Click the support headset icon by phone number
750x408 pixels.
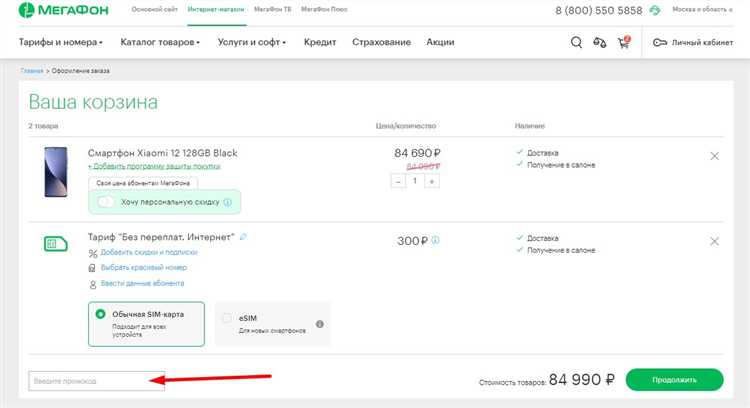click(655, 10)
